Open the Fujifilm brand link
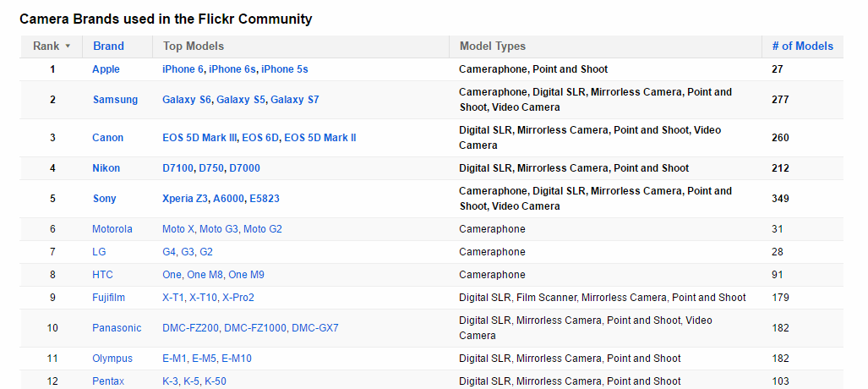This screenshot has width=868, height=389. (108, 298)
